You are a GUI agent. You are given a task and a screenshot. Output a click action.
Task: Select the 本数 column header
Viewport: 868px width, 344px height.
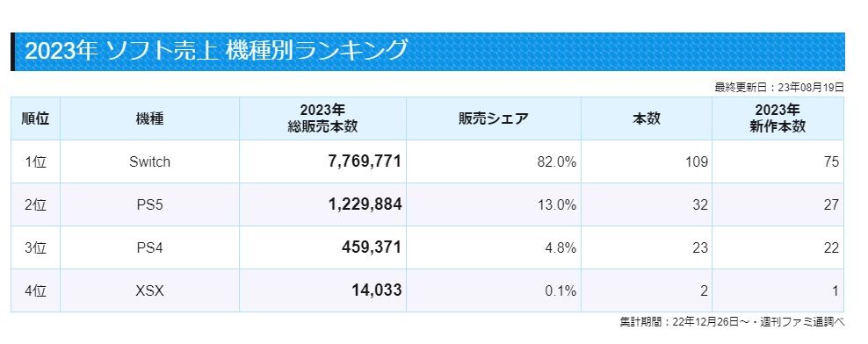coord(647,118)
